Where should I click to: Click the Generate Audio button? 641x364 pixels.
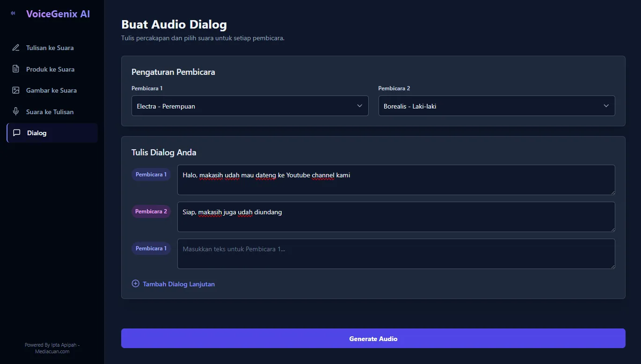(373, 338)
